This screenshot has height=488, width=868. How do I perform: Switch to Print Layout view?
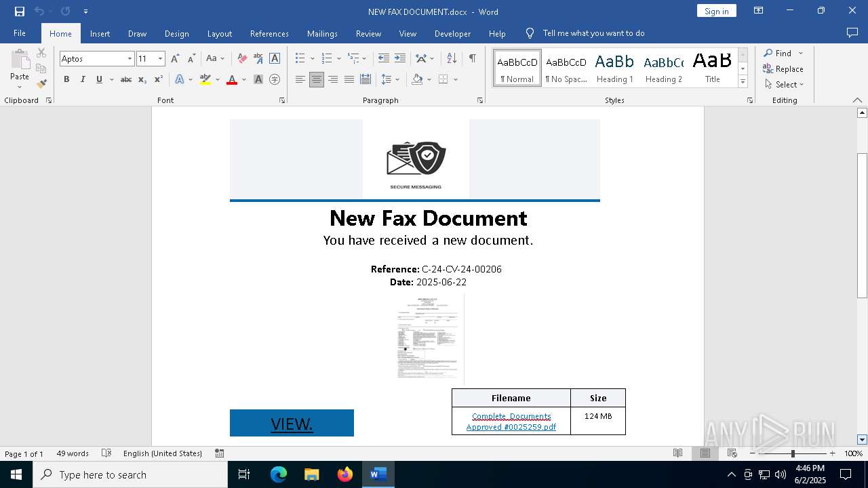(x=705, y=453)
